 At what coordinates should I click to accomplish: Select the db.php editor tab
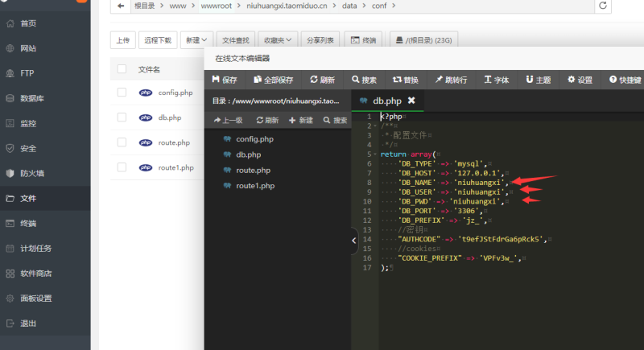(x=387, y=101)
